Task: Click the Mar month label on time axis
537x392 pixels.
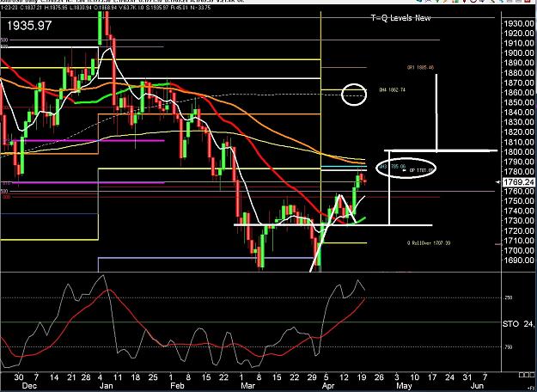Action: [248, 386]
